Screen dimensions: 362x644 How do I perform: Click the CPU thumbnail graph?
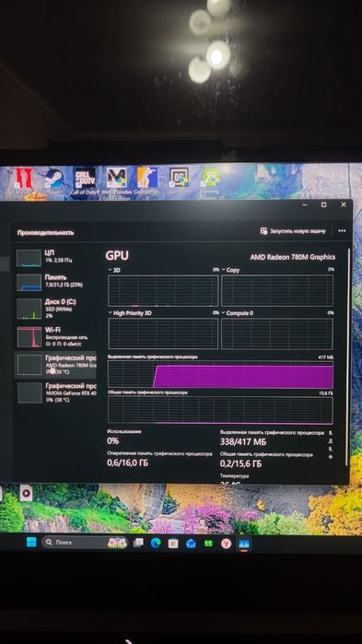pyautogui.click(x=29, y=258)
